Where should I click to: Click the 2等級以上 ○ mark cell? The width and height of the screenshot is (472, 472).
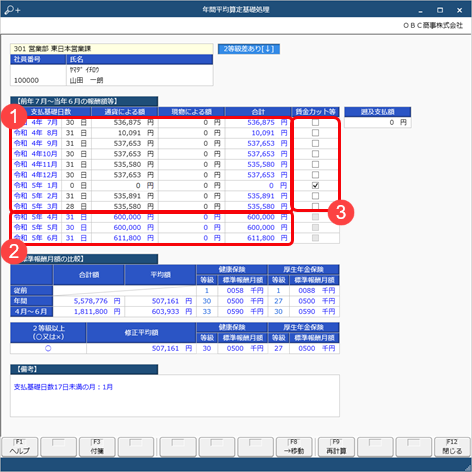click(48, 348)
